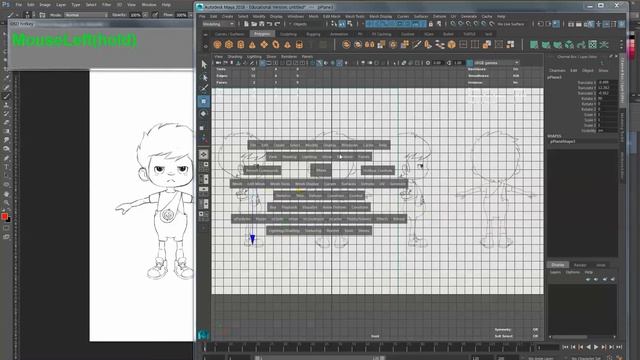Toggle the selection lock icon in status line
Image resolution: width=640 pixels, height=360 pixels.
click(431, 24)
